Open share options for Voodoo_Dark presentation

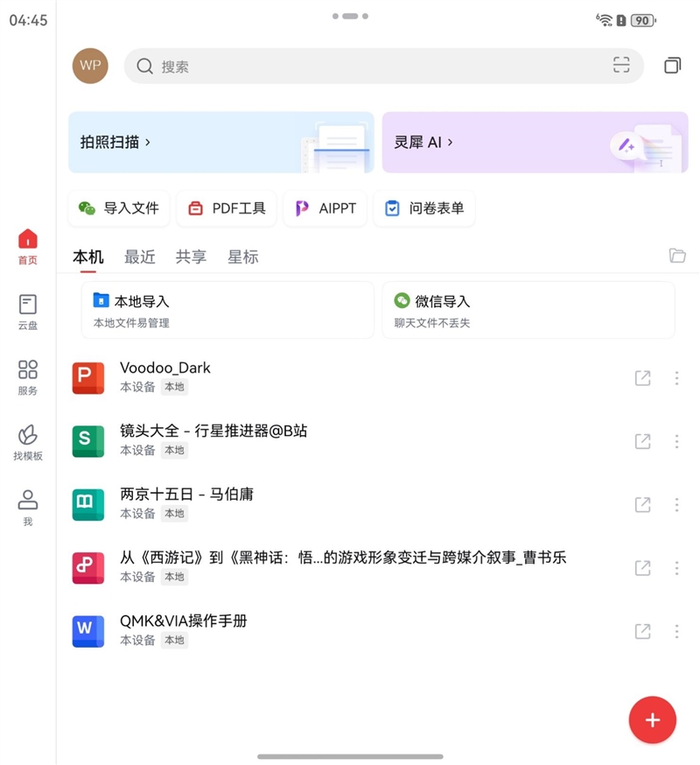641,378
